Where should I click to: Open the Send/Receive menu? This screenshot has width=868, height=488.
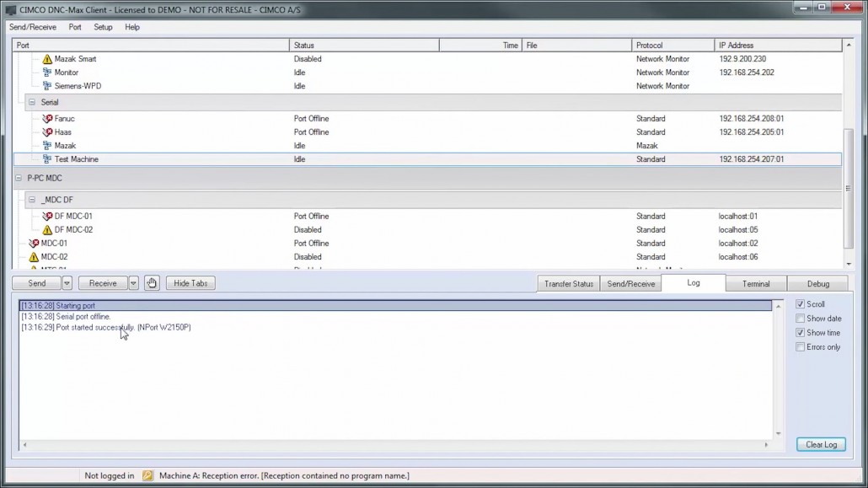[33, 27]
